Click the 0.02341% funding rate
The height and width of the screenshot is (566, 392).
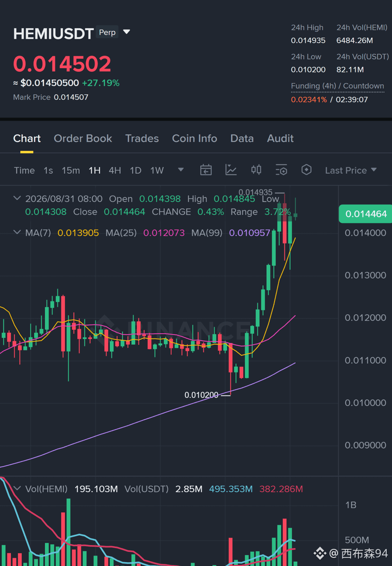pyautogui.click(x=309, y=100)
